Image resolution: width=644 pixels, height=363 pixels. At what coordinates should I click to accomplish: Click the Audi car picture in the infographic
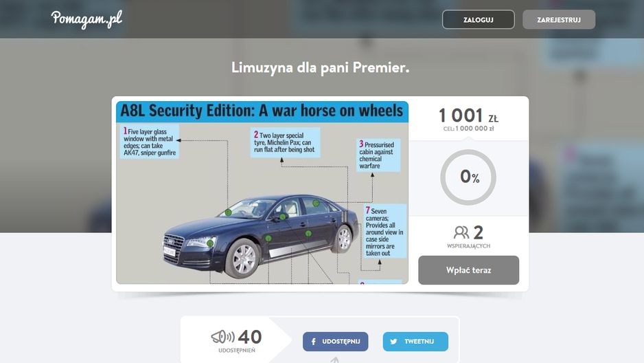coord(261,236)
